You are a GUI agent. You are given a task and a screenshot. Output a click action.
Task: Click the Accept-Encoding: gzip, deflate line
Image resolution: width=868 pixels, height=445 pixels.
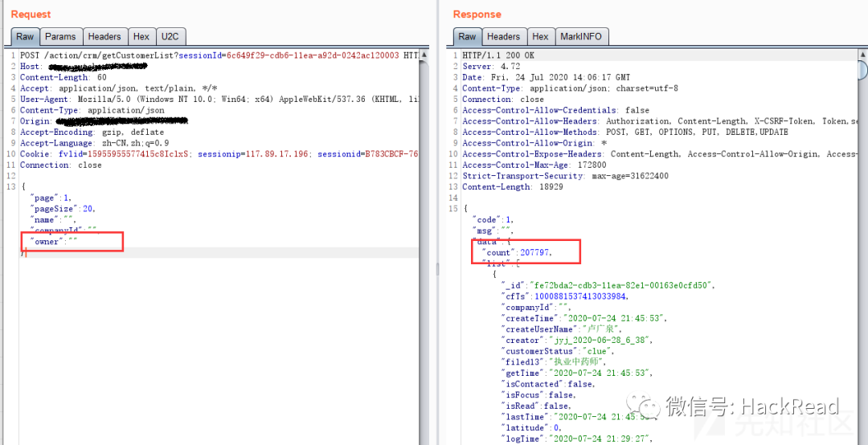[x=92, y=133]
